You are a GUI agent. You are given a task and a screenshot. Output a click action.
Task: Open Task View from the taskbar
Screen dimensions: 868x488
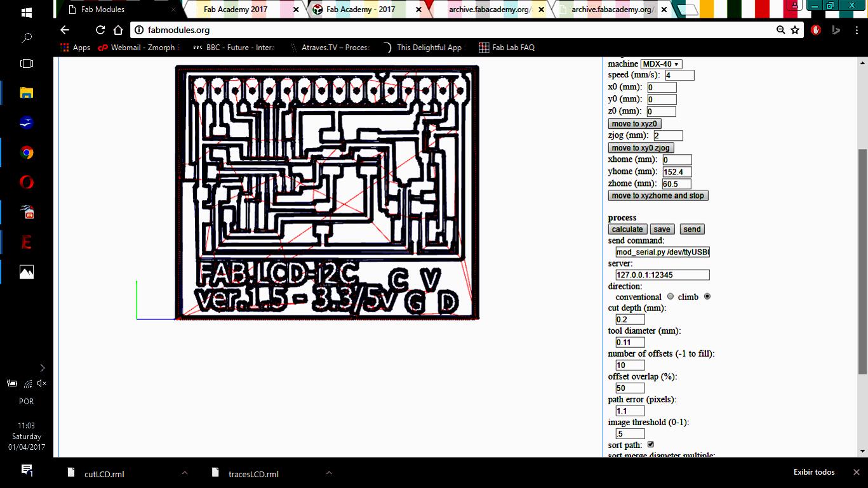pos(27,63)
